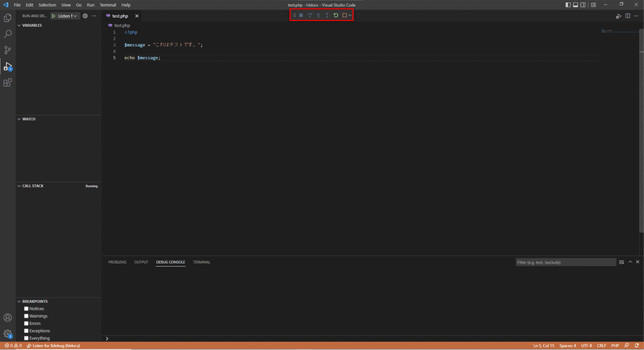Change line ending via CRLF
Image resolution: width=644 pixels, height=350 pixels.
tap(601, 346)
